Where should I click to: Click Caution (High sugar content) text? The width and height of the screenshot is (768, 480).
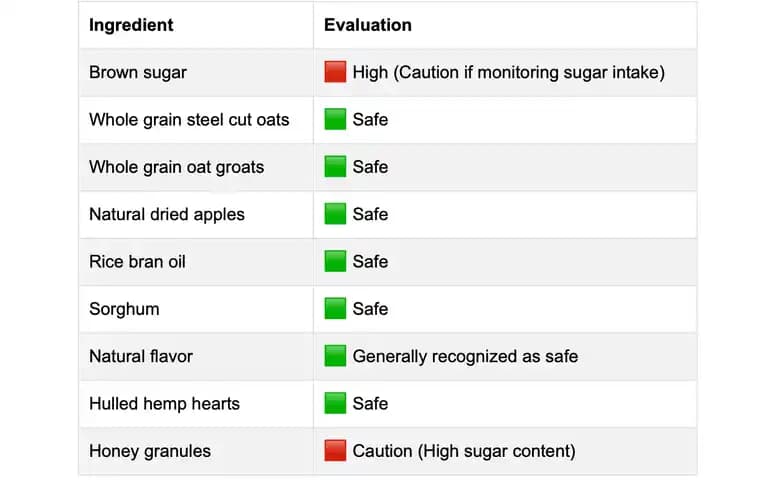click(464, 451)
